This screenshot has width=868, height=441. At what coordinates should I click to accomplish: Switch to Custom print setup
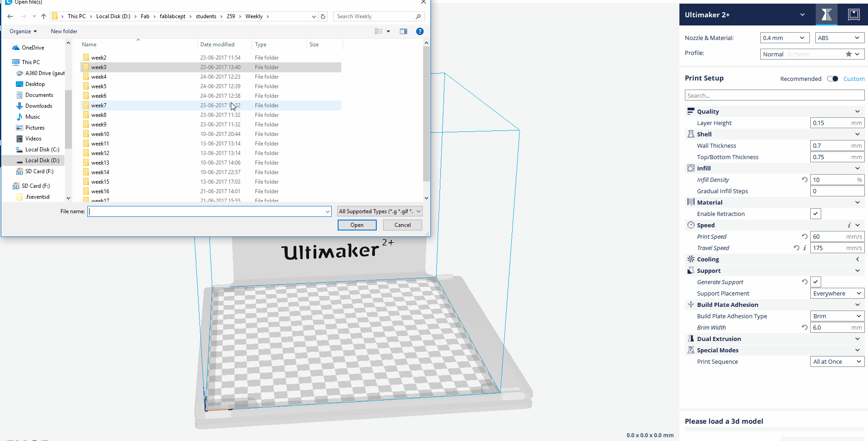854,79
